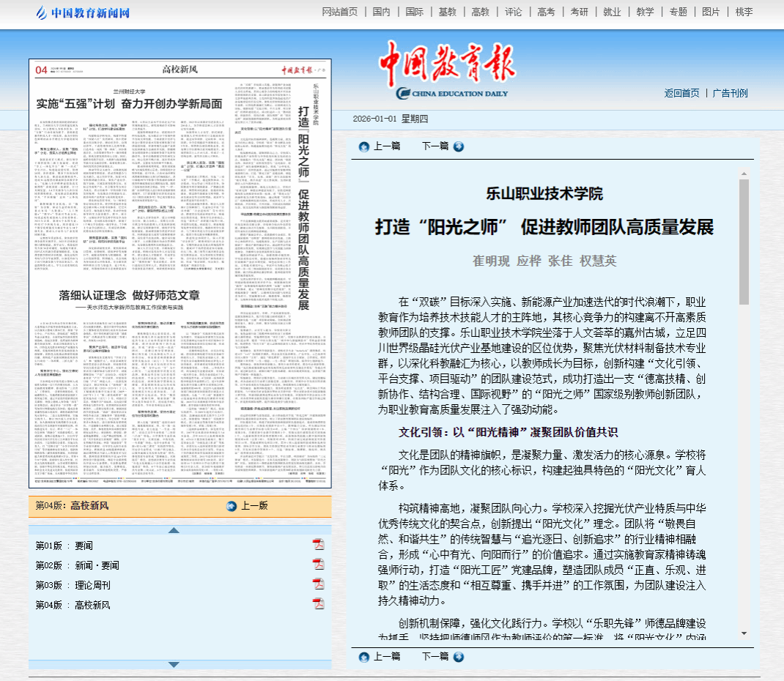
Task: Click the 上一篇 arrow icon above the article
Action: pos(364,146)
